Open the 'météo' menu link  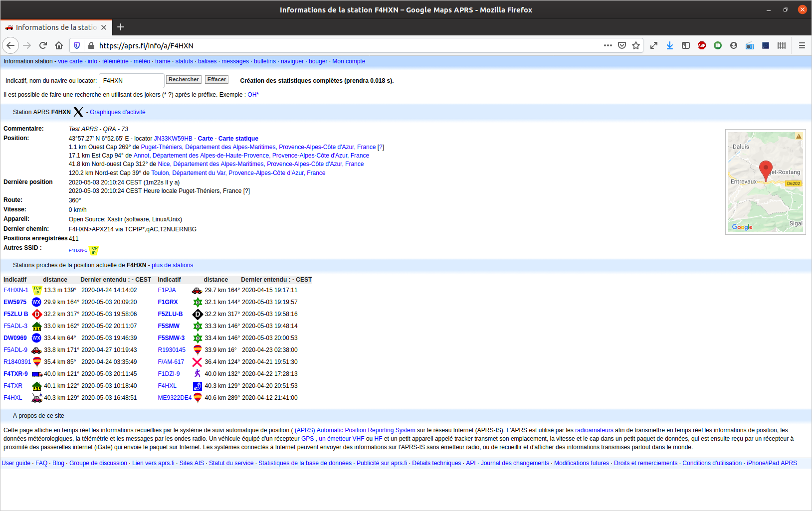pos(142,61)
